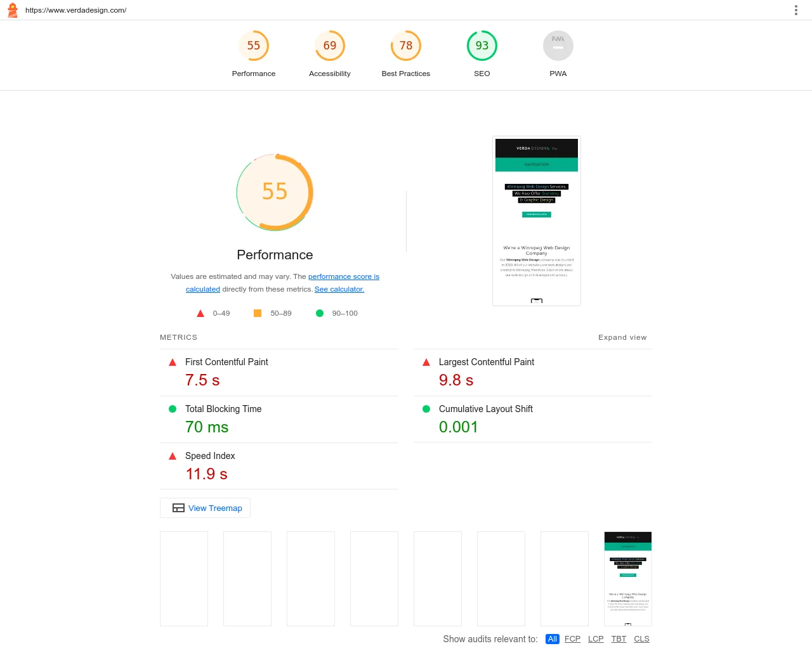Screen dimensions: 812x653
Task: Open the final page screenshot preview
Action: pyautogui.click(x=537, y=221)
